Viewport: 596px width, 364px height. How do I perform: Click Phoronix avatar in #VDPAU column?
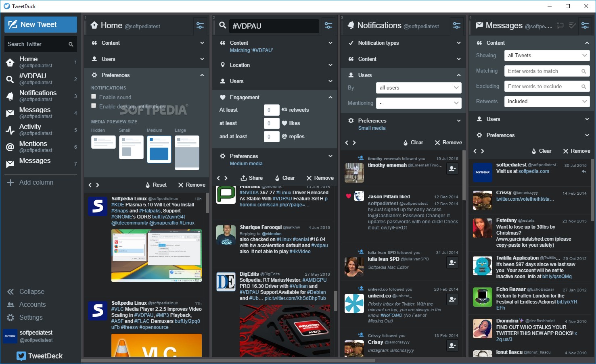coord(226,194)
